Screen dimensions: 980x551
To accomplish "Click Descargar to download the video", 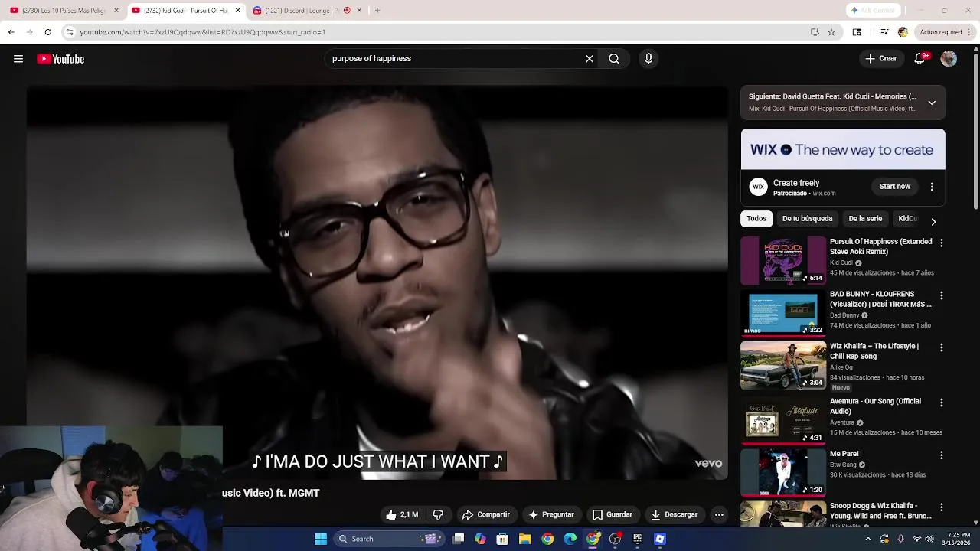I will pyautogui.click(x=674, y=515).
